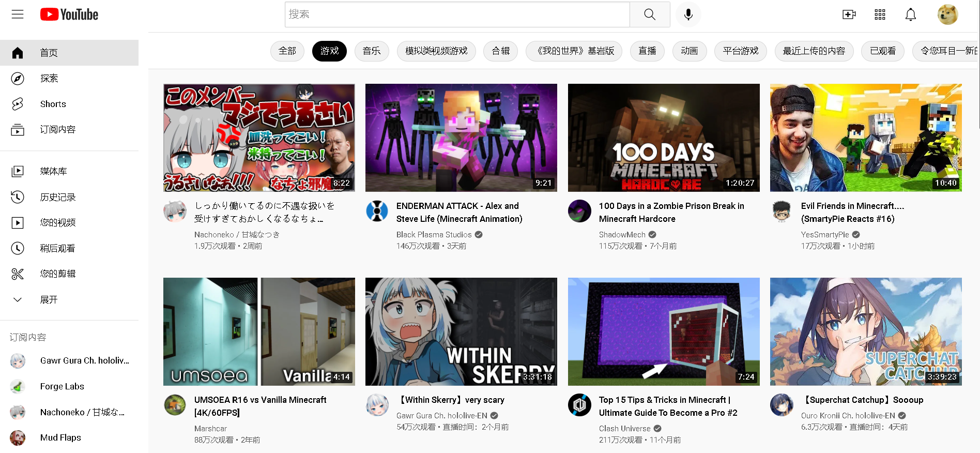
Task: Click YesSmartyPie channel name link
Action: [825, 235]
